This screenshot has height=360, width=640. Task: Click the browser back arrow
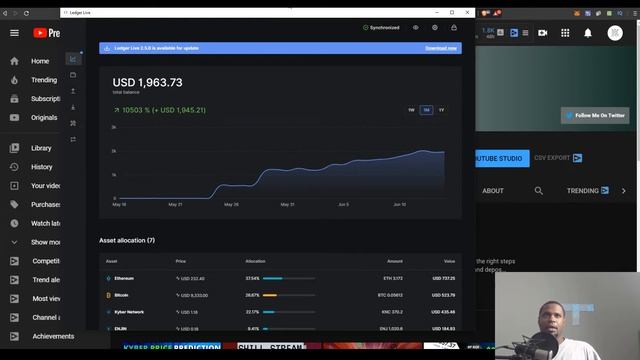pos(5,13)
